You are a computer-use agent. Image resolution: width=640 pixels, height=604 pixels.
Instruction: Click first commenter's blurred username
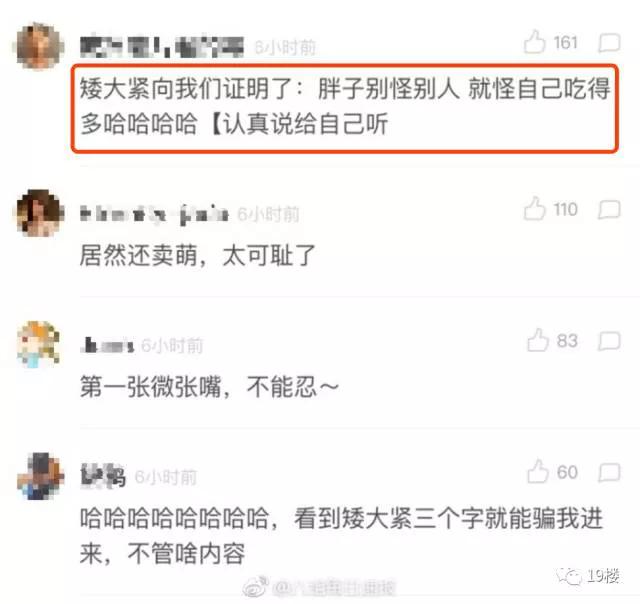point(162,47)
